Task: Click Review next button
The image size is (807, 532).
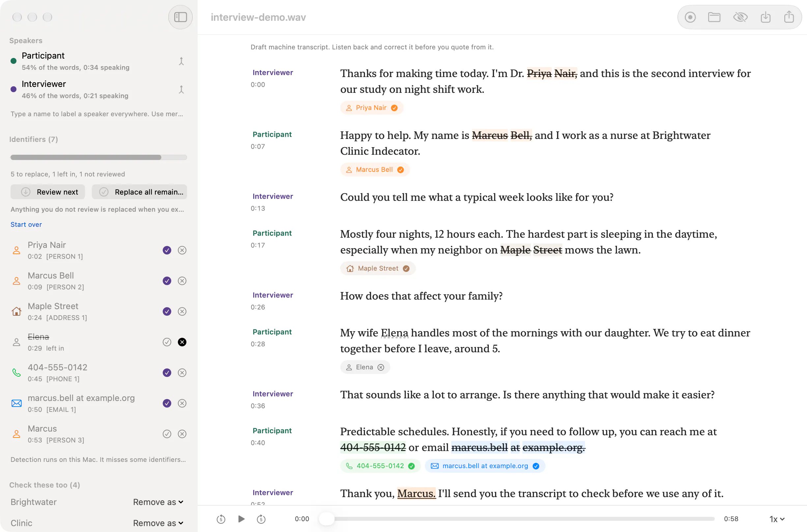Action: (47, 192)
